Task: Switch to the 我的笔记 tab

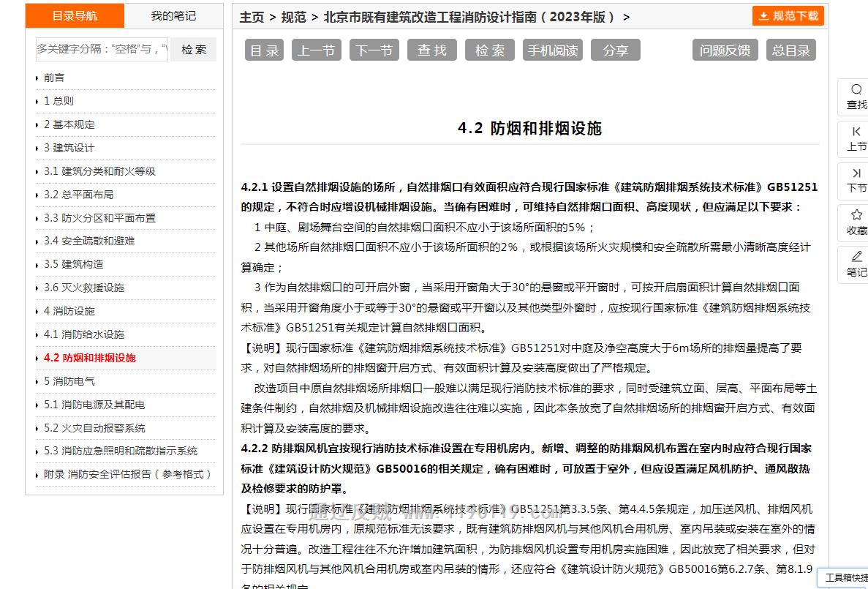Action: tap(173, 15)
